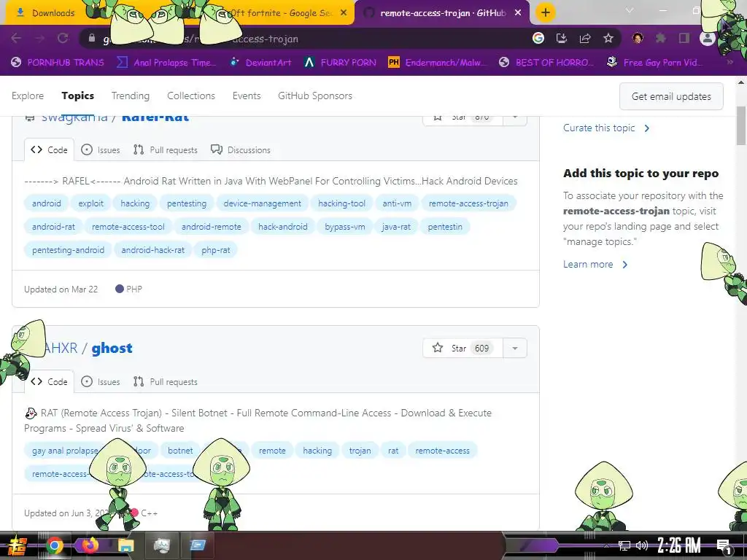Click the Google icon in the address bar
Viewport: 747px width, 560px height.
pyautogui.click(x=538, y=38)
